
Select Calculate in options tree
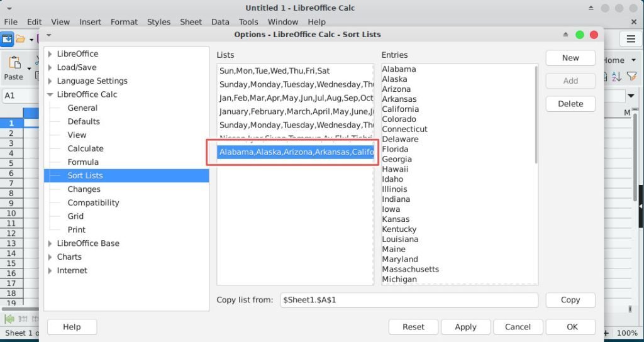pos(86,148)
